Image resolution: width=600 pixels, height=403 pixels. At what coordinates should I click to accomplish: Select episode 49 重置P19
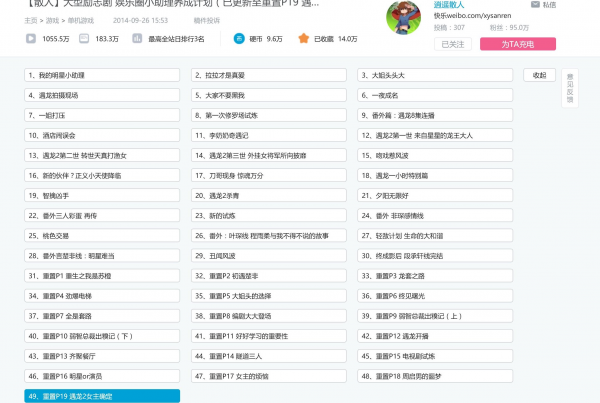tap(102, 396)
